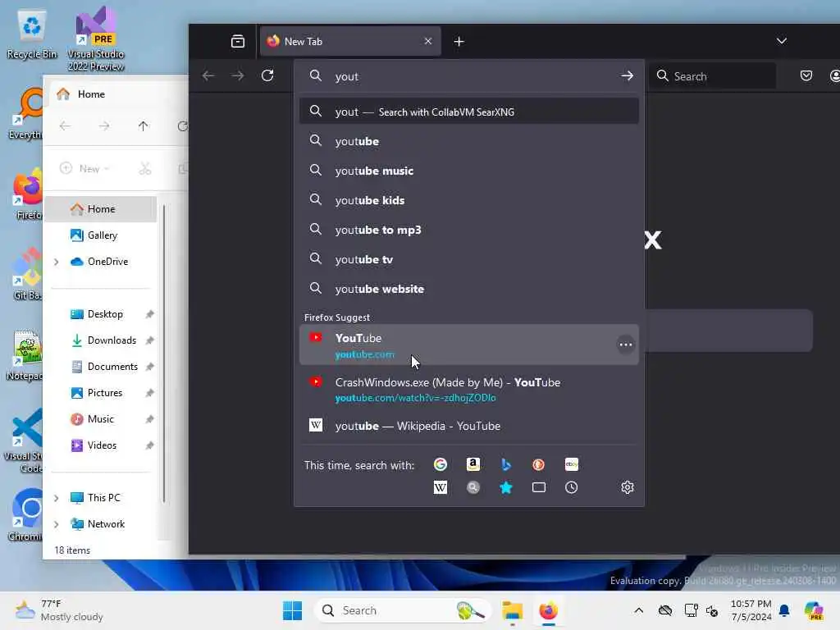Open YouTube youtube.com Firefox Suggest result
Image resolution: width=840 pixels, height=630 pixels.
coord(468,345)
